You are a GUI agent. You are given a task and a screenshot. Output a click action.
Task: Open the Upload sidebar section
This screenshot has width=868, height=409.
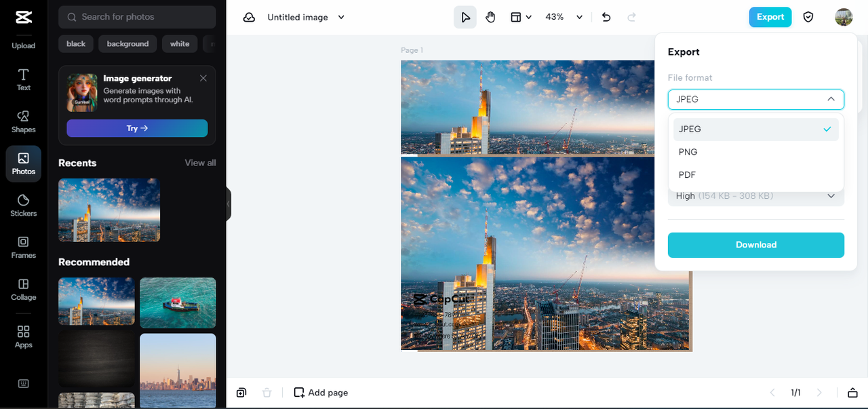click(x=23, y=45)
